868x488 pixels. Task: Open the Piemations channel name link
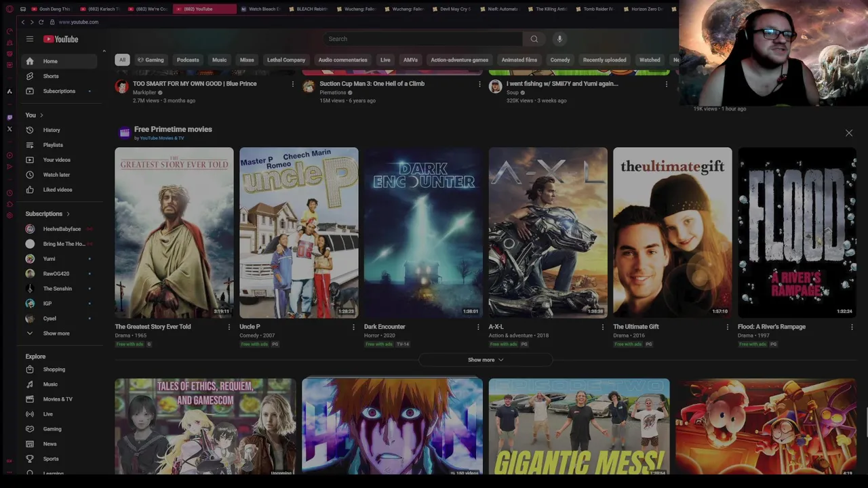333,92
